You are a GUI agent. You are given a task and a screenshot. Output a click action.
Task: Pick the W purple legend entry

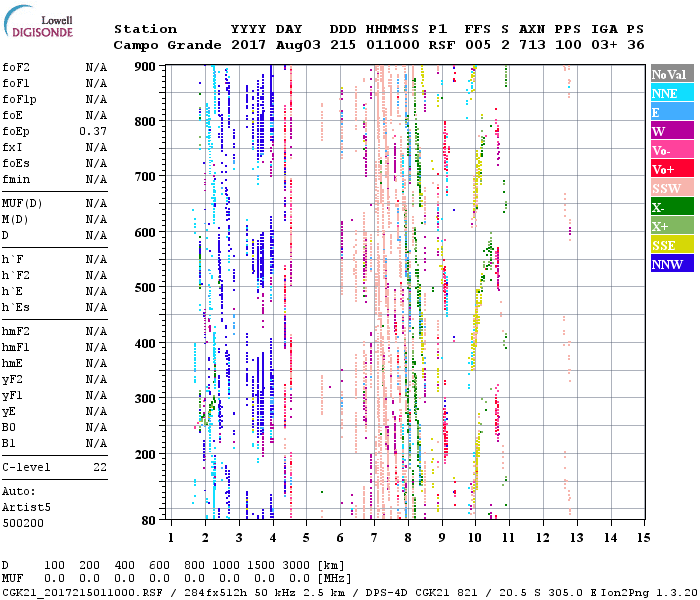pos(670,131)
